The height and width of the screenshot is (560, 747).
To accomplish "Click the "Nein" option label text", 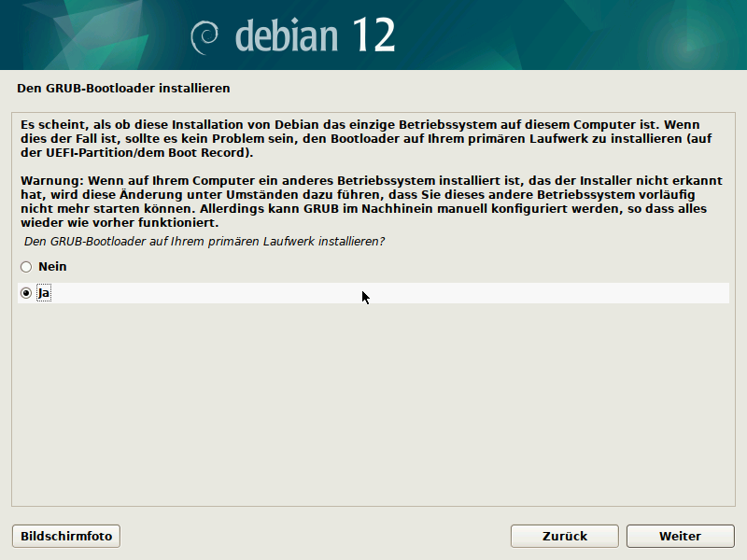I will point(52,267).
